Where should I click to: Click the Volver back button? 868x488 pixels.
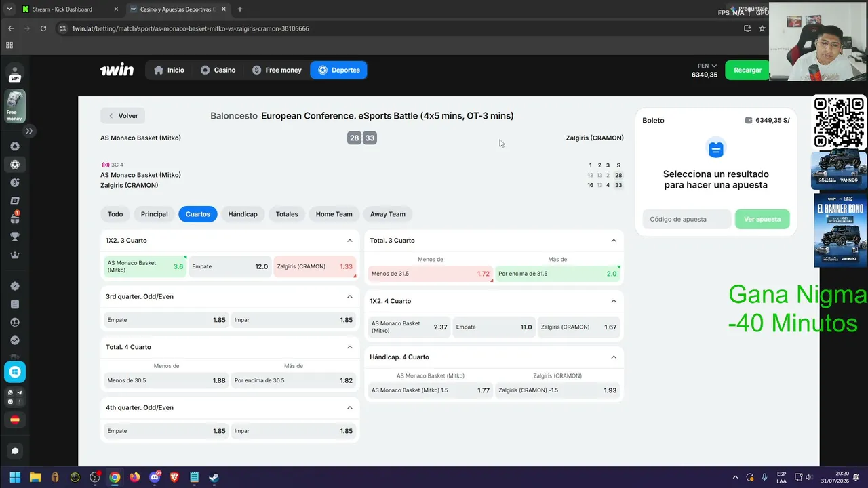tap(123, 116)
